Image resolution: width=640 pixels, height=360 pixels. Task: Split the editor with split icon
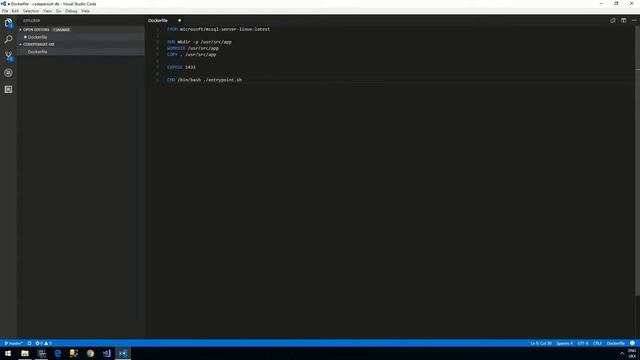tap(624, 20)
